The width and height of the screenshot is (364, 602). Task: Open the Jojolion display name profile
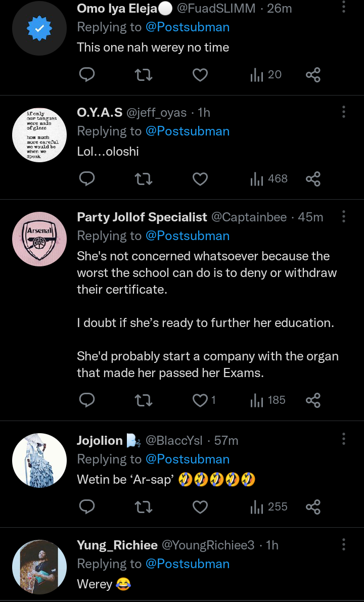pyautogui.click(x=100, y=441)
